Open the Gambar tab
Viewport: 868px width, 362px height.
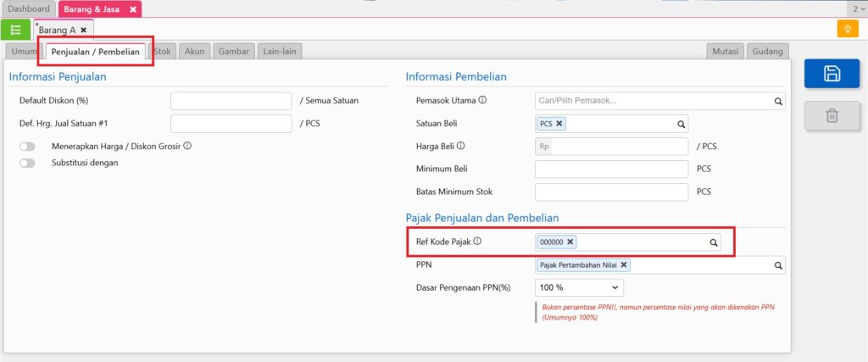pos(234,52)
